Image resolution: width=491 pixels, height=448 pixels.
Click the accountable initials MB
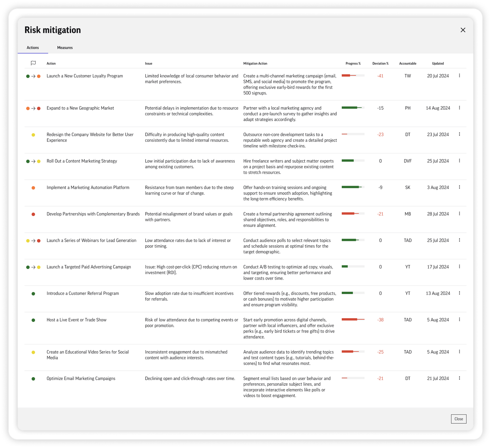pyautogui.click(x=408, y=214)
